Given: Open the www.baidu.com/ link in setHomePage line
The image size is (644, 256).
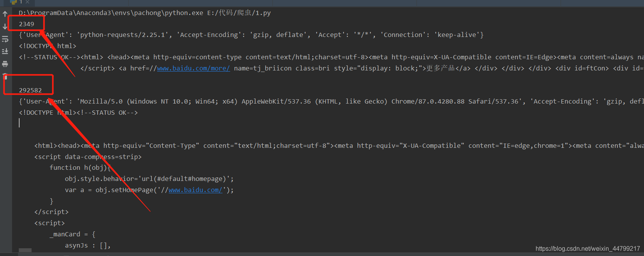Looking at the screenshot, I should (x=195, y=190).
